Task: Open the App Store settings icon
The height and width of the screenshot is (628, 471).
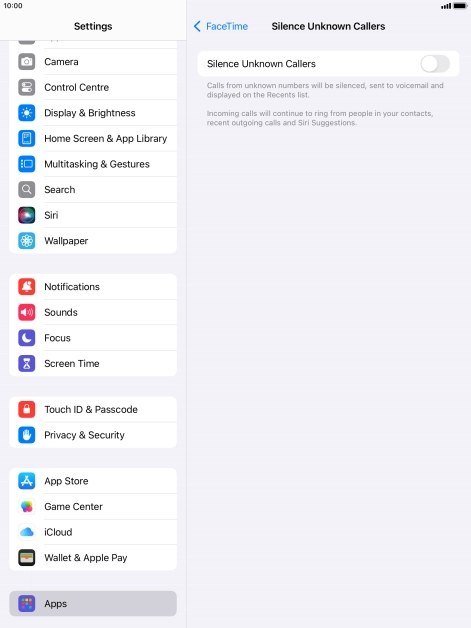Action: [27, 481]
